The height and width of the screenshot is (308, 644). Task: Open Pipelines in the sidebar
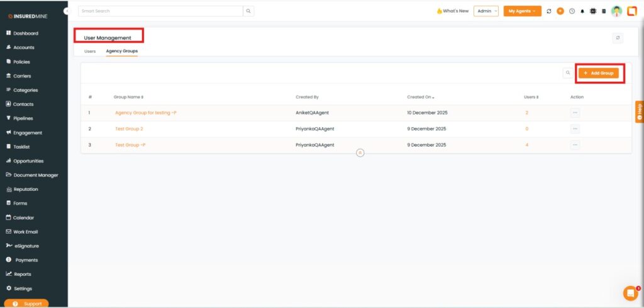tap(23, 118)
